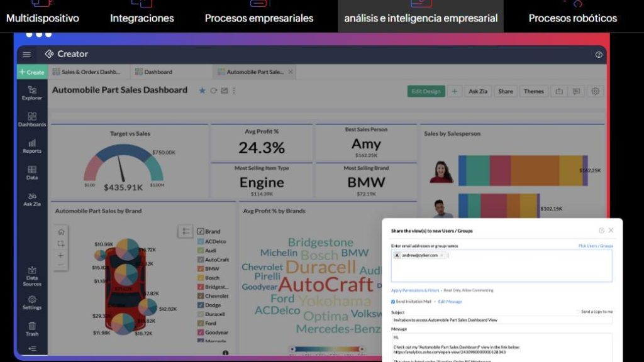Screen dimensions: 644x362
Task: Select análisis e inteligencia empresarial tab
Action: point(421,16)
